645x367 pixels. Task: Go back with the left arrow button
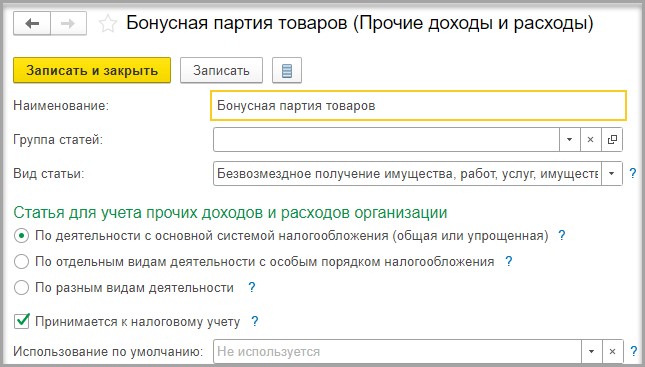(32, 23)
